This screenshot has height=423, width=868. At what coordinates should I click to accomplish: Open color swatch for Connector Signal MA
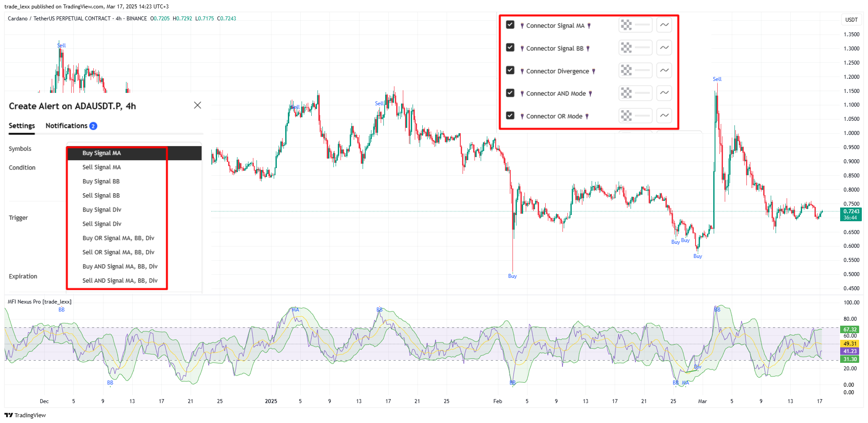[x=635, y=25]
